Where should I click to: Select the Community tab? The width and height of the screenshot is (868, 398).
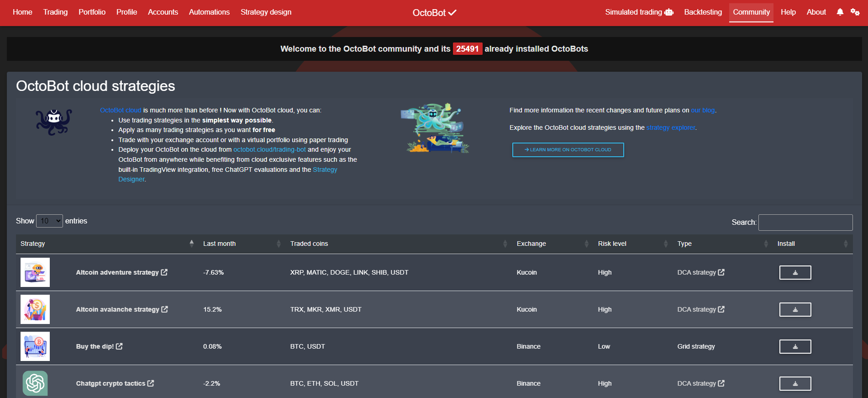(x=751, y=12)
